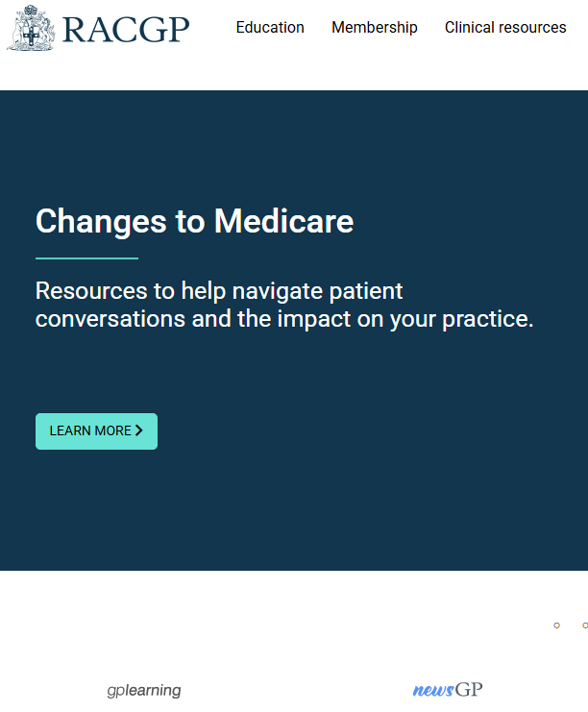The height and width of the screenshot is (712, 588).
Task: Click the 'GP' serif letters in newsGP
Action: [x=469, y=690]
